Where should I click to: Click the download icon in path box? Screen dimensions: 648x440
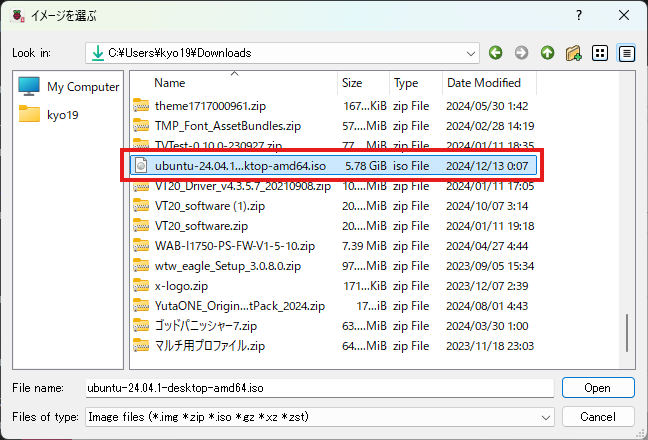coord(98,53)
